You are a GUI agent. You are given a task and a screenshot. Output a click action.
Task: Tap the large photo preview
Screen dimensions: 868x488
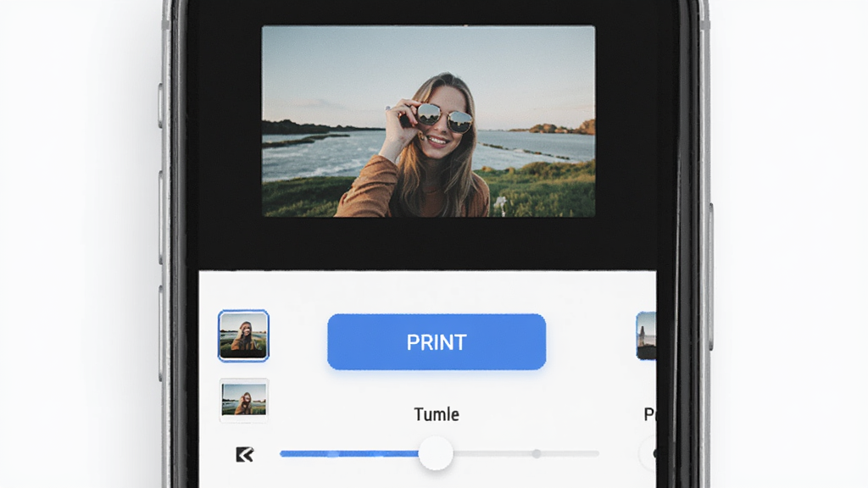(428, 121)
